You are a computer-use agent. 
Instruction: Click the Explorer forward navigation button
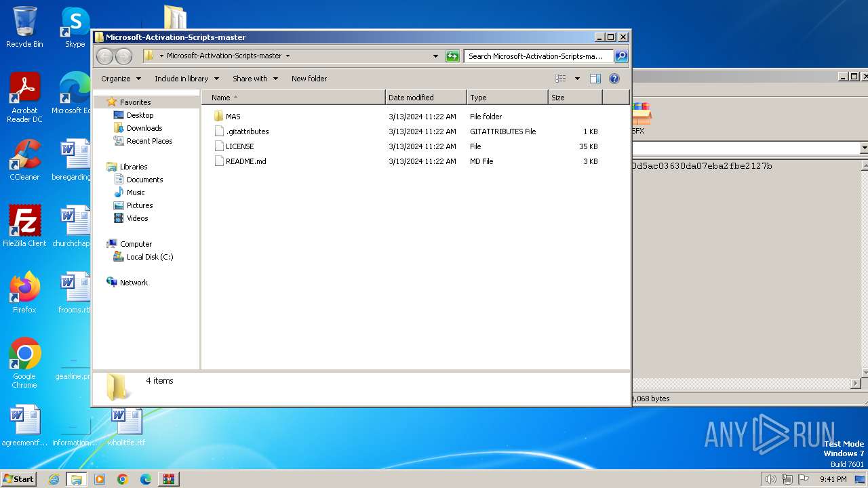[123, 56]
